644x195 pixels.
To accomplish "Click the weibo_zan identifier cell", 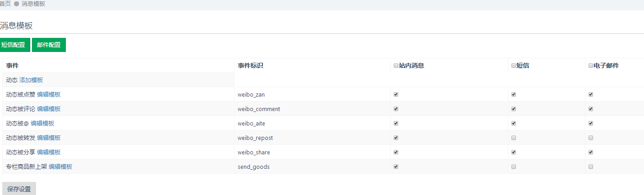I will pyautogui.click(x=312, y=94).
